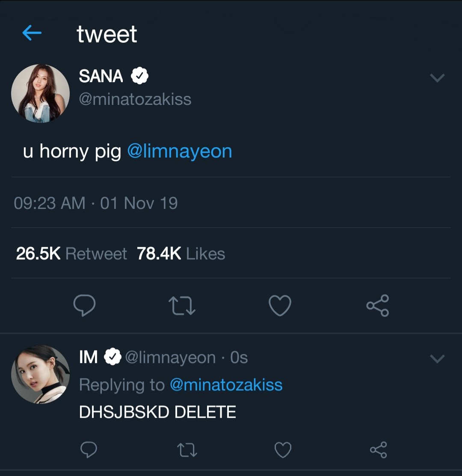Open the @minatozakiss handle under SANA
The height and width of the screenshot is (476, 462).
click(x=135, y=99)
